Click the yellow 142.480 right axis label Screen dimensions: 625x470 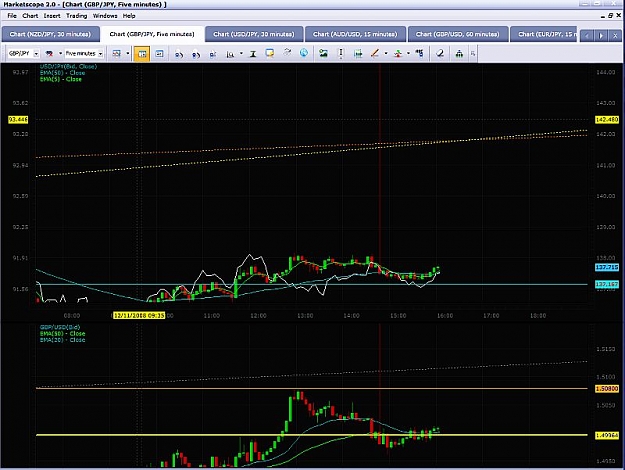pos(607,120)
